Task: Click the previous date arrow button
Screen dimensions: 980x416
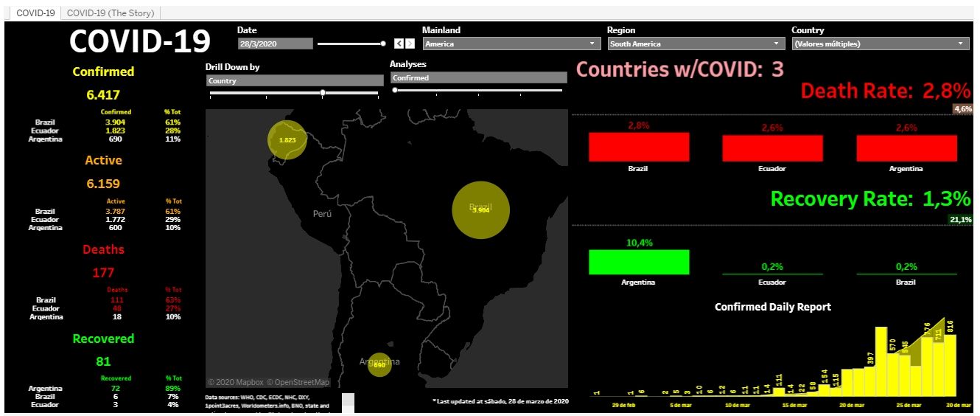Action: click(x=399, y=44)
